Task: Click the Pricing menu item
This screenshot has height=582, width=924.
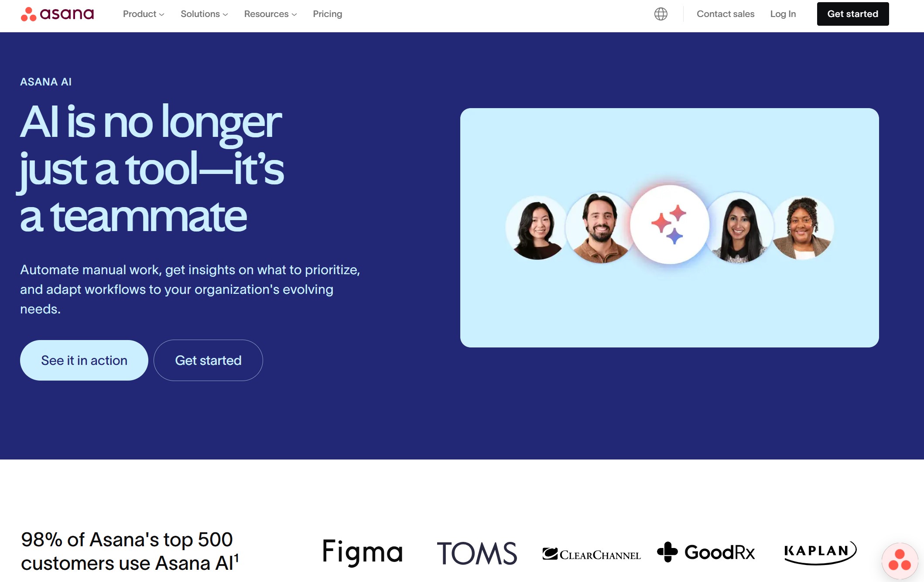Action: 327,14
